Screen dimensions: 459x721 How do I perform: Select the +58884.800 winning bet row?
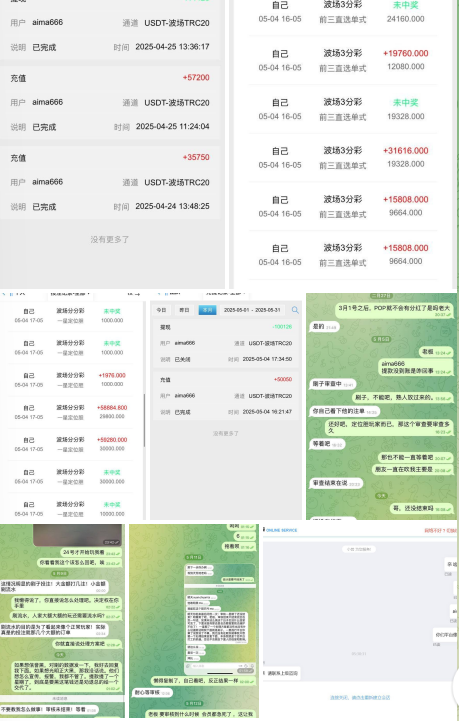70,412
